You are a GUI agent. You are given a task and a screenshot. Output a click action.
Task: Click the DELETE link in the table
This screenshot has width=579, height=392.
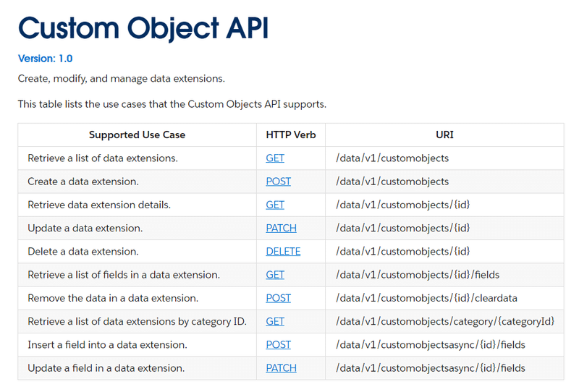pyautogui.click(x=283, y=252)
